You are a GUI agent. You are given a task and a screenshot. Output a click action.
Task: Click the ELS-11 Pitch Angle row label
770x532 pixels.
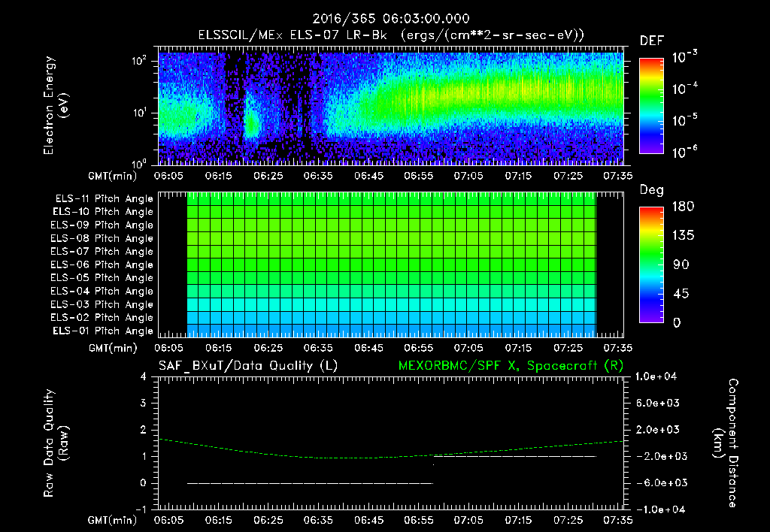point(104,199)
